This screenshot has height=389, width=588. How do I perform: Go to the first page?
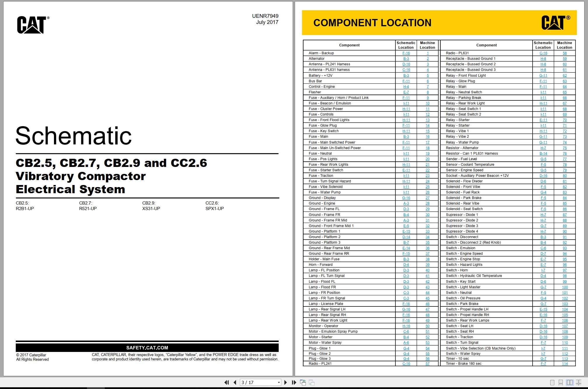coord(226,382)
